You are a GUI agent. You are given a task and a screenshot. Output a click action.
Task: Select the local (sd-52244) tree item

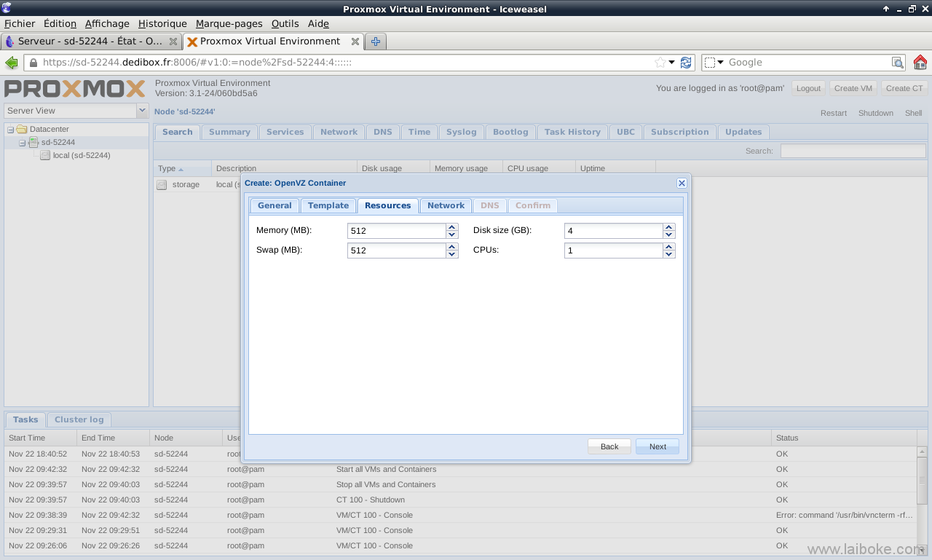tap(81, 156)
